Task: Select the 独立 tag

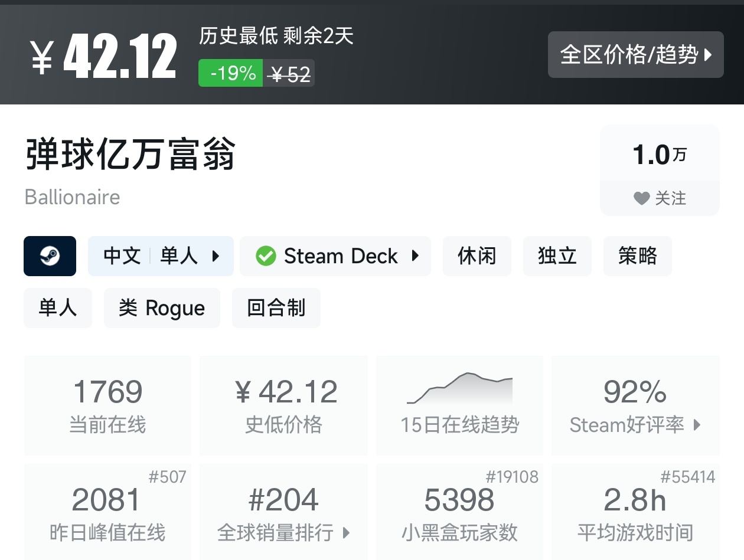Action: (x=557, y=256)
